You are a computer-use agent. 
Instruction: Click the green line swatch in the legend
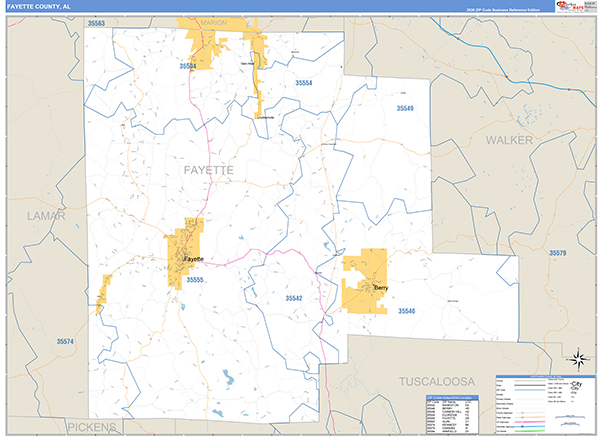point(530,431)
